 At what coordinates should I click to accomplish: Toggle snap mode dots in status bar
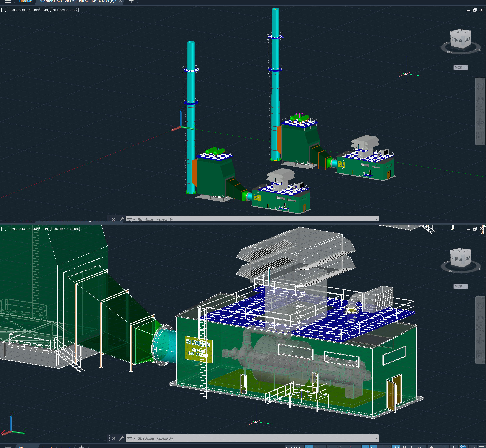[x=317, y=447]
